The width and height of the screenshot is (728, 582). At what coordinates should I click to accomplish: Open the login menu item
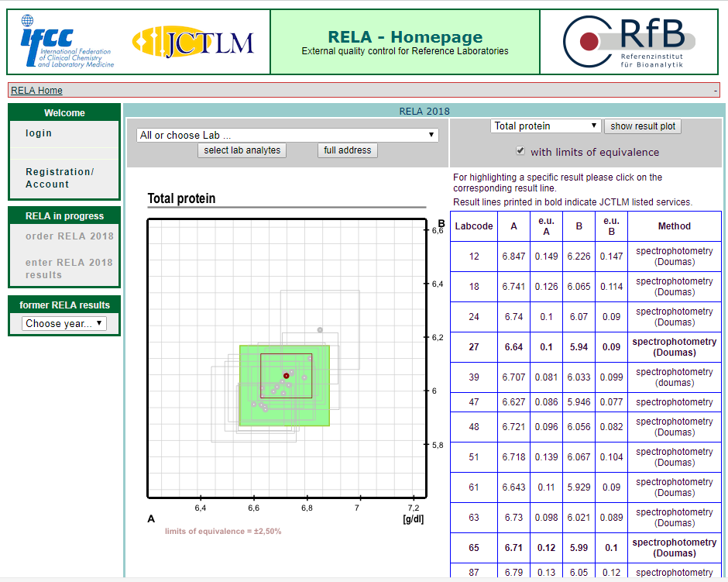click(39, 133)
